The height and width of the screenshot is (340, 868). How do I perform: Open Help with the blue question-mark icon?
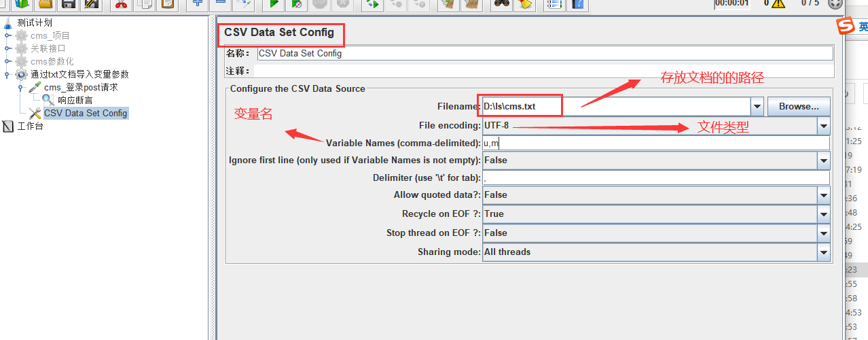coord(578,4)
